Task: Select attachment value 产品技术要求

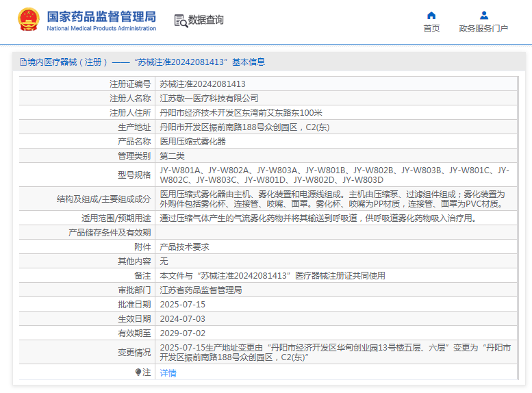Action: click(x=184, y=247)
